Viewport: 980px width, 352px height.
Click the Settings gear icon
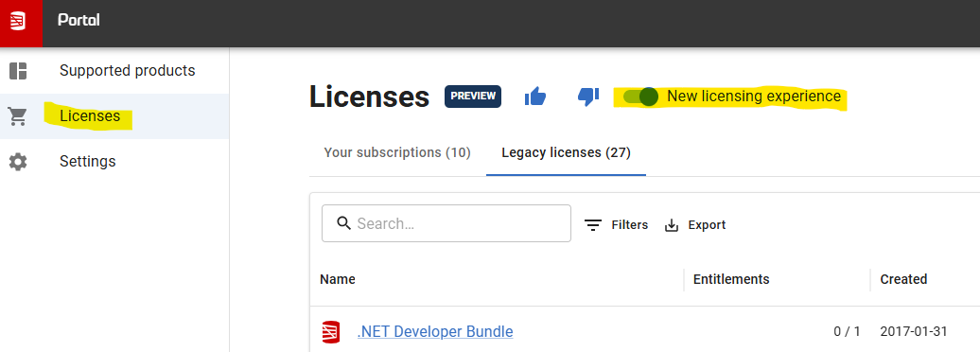(x=18, y=162)
